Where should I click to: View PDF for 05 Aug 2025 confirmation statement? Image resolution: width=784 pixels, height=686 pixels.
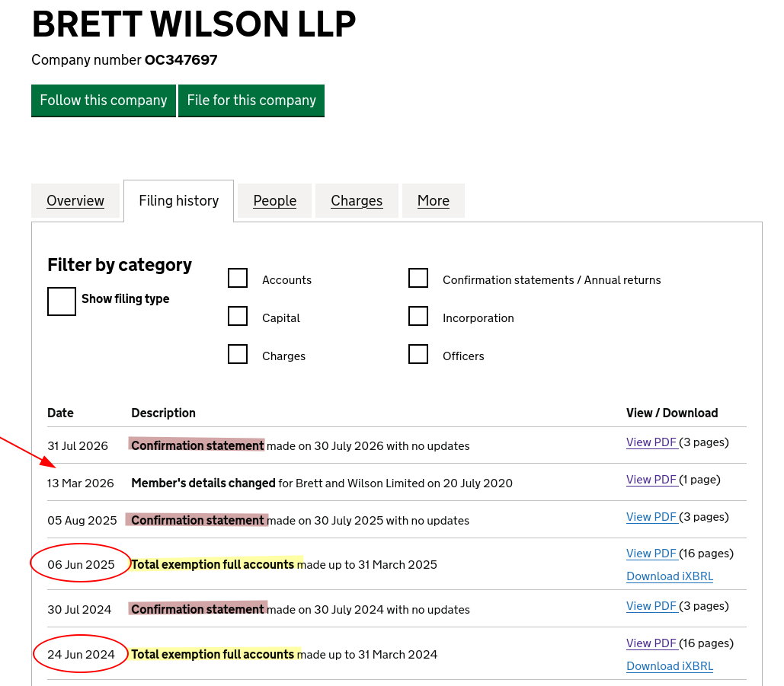coord(651,517)
